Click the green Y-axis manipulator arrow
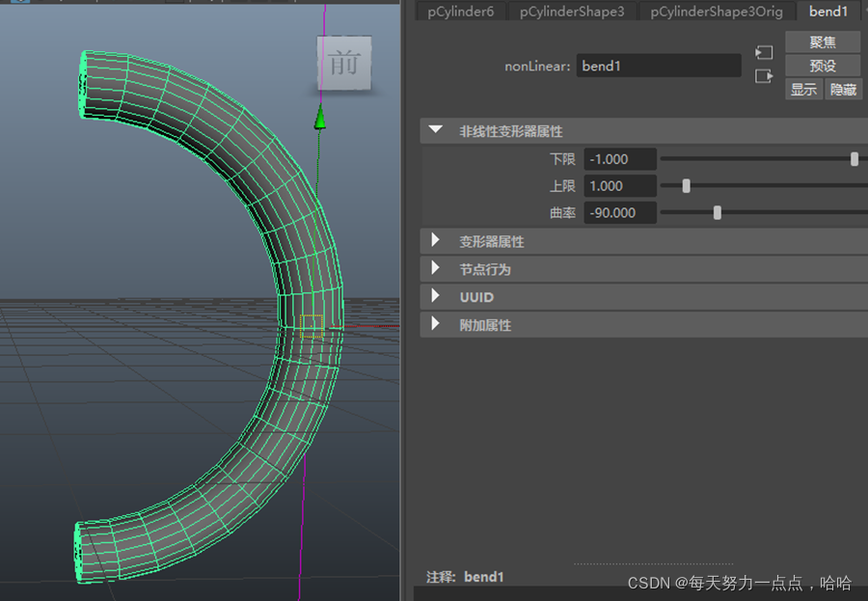 tap(320, 117)
